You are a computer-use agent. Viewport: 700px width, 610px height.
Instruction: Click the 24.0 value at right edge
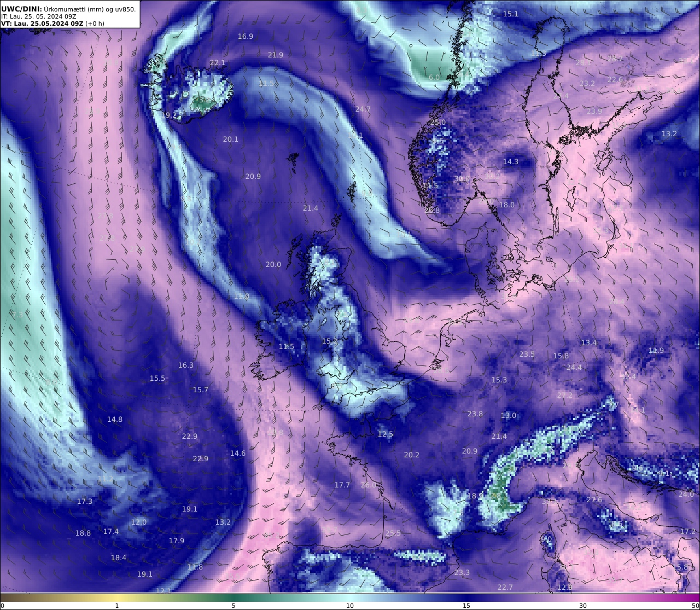point(686,494)
